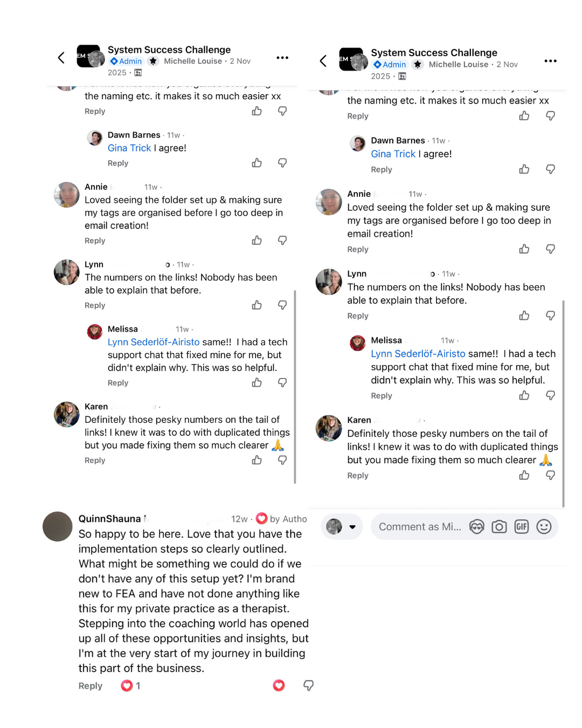Open the avatar stickers icon in the comment bar
The image size is (582, 728).
[x=477, y=527]
